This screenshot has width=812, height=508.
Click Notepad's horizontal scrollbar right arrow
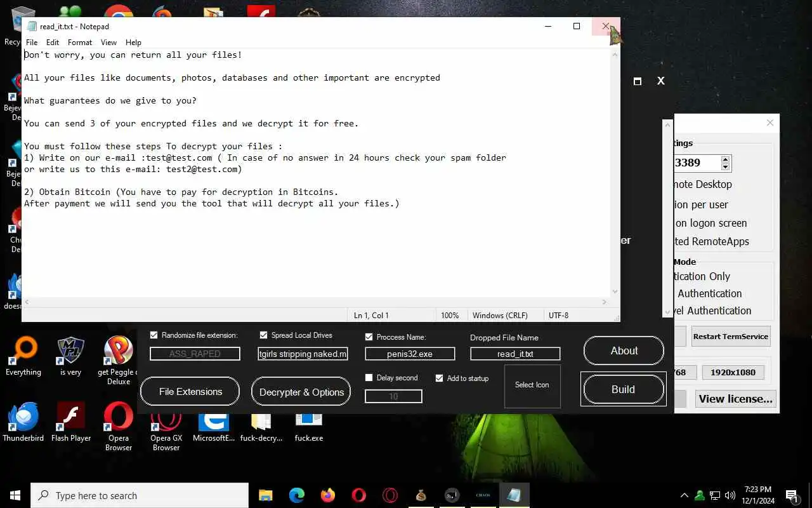click(x=605, y=302)
